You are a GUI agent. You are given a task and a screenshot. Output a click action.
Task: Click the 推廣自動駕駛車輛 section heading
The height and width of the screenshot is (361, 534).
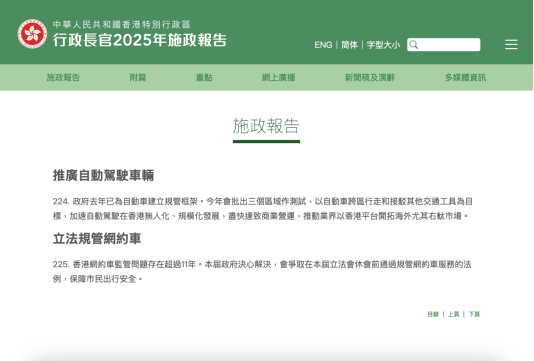click(x=103, y=175)
